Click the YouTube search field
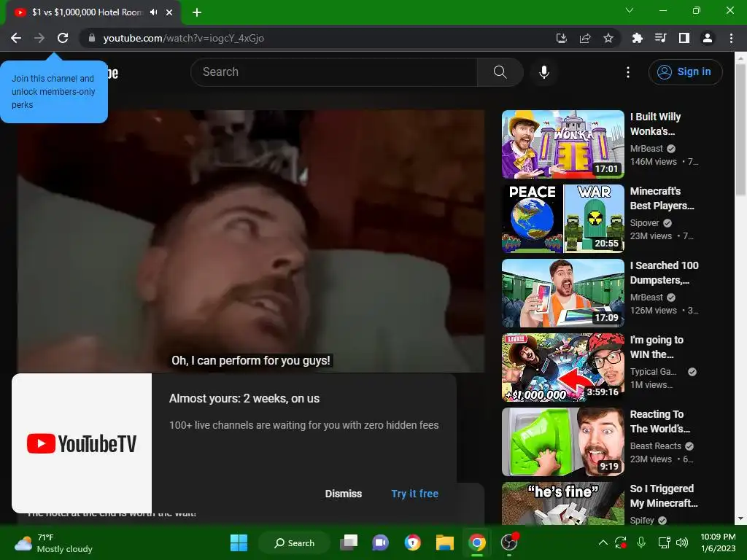This screenshot has width=747, height=560. coord(333,72)
